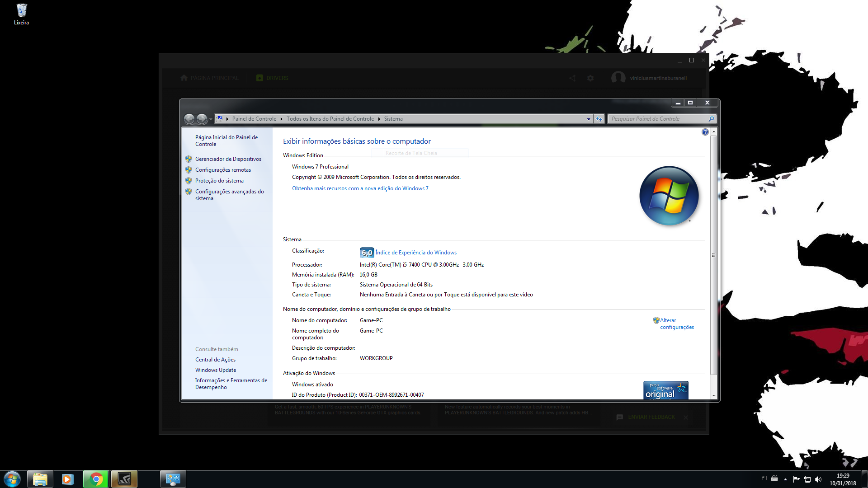Show hidden tray icons arrow
868x488 pixels.
tap(785, 479)
